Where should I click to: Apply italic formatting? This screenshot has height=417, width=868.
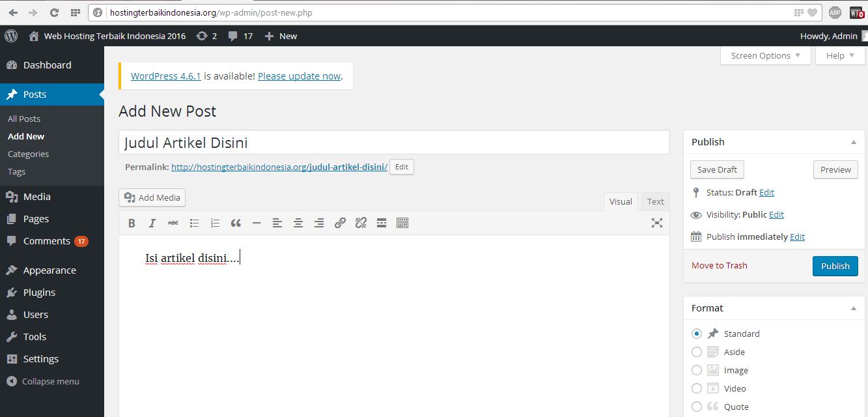(x=152, y=223)
